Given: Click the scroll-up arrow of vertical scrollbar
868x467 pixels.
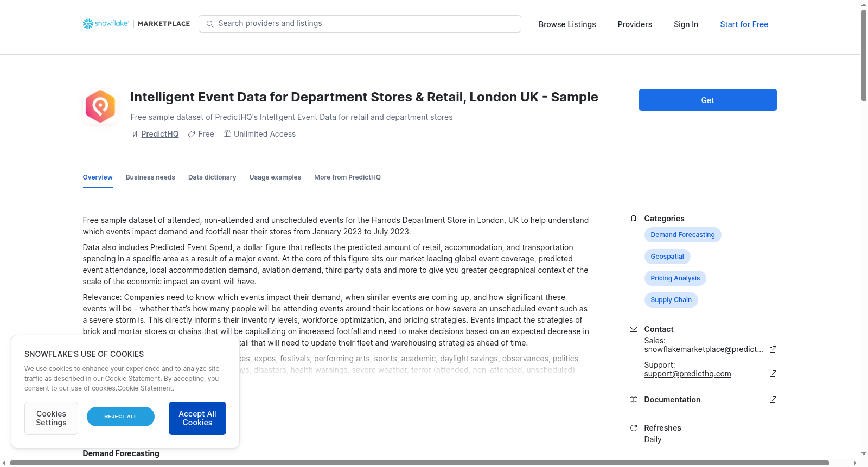Looking at the screenshot, I should click(x=864, y=4).
